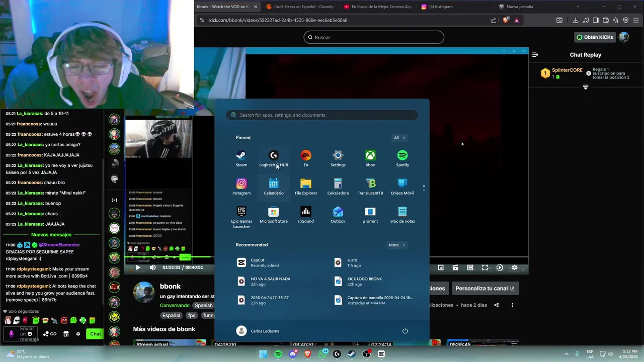This screenshot has width=644, height=362.
Task: Open Carlos Ledesma user account
Action: [x=258, y=331]
